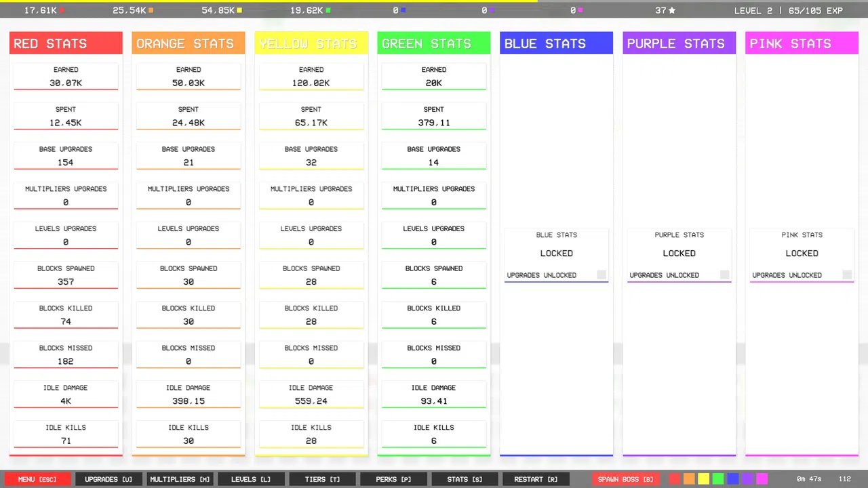The height and width of the screenshot is (488, 868).
Task: Click the pink currency icon in top bar
Action: click(x=580, y=11)
